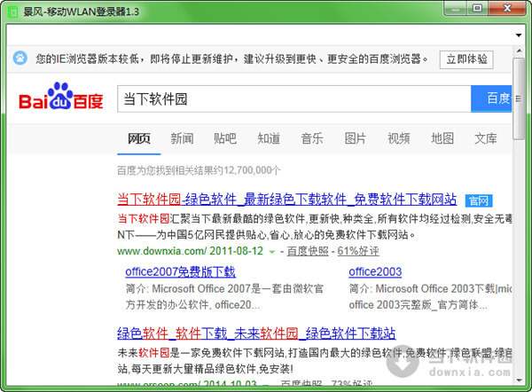Go to the 知道 tab
The width and height of the screenshot is (532, 392).
coord(269,138)
